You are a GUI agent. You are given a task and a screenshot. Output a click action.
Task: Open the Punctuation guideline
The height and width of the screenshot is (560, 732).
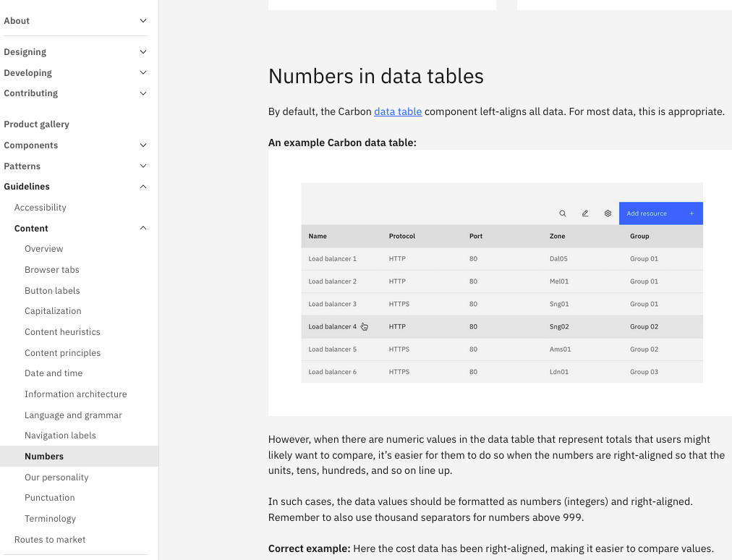(49, 497)
